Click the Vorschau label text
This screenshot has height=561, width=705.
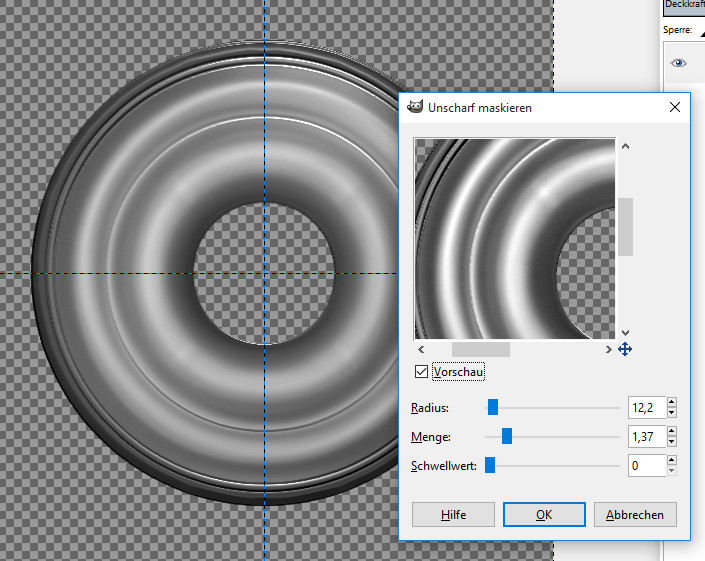458,372
